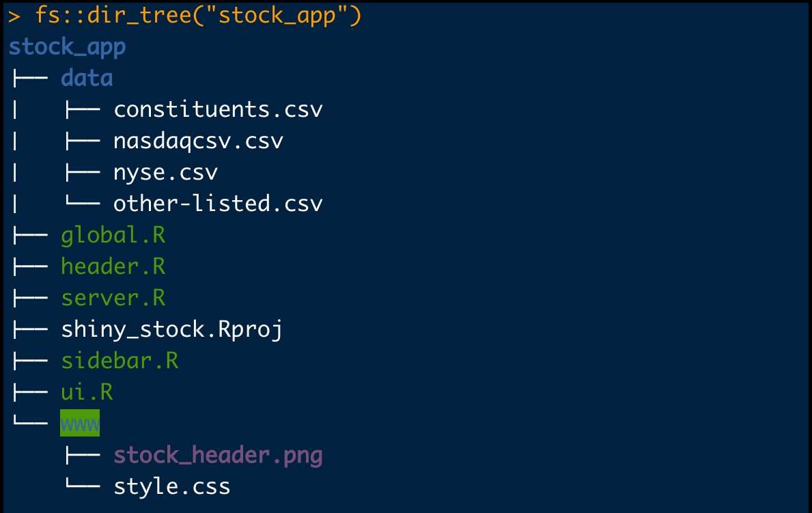The image size is (812, 513).
Task: Select the header.R script
Action: pyautogui.click(x=113, y=266)
